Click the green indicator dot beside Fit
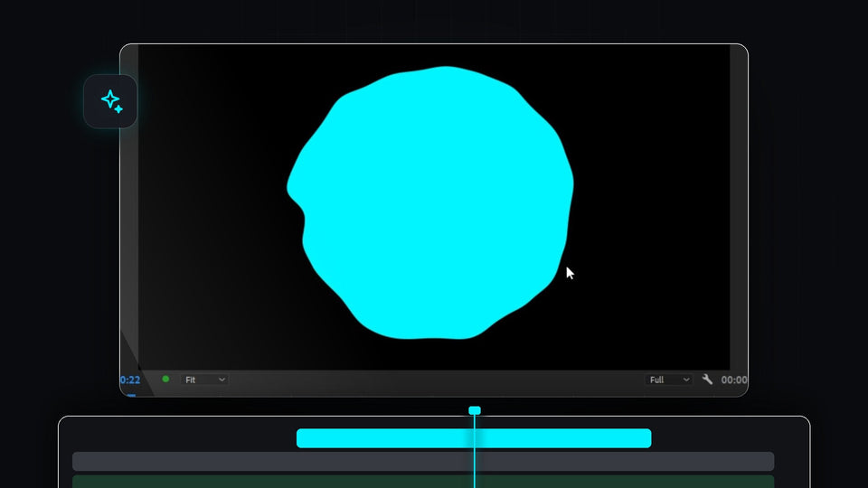The height and width of the screenshot is (488, 868). 165,379
